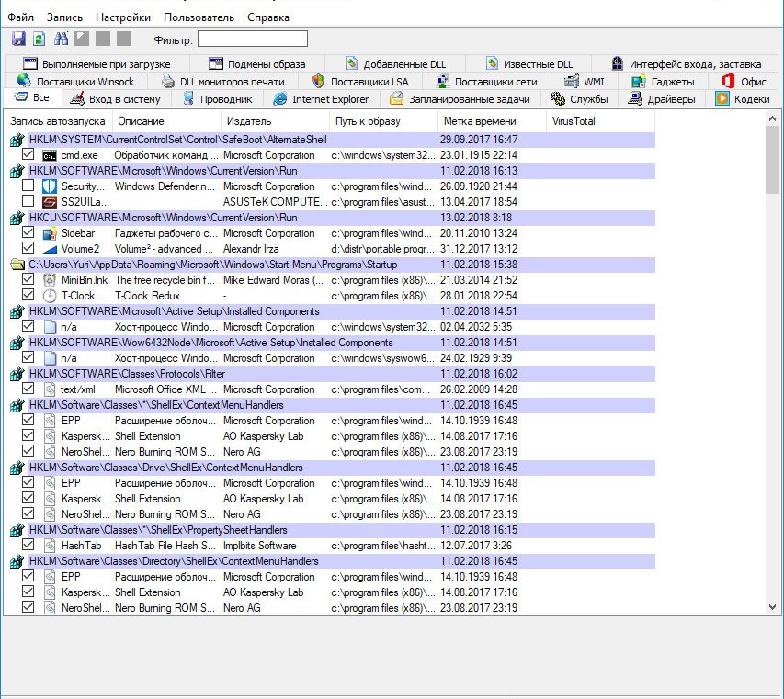The height and width of the screenshot is (699, 784).
Task: Click the text/xml file icon
Action: [50, 389]
